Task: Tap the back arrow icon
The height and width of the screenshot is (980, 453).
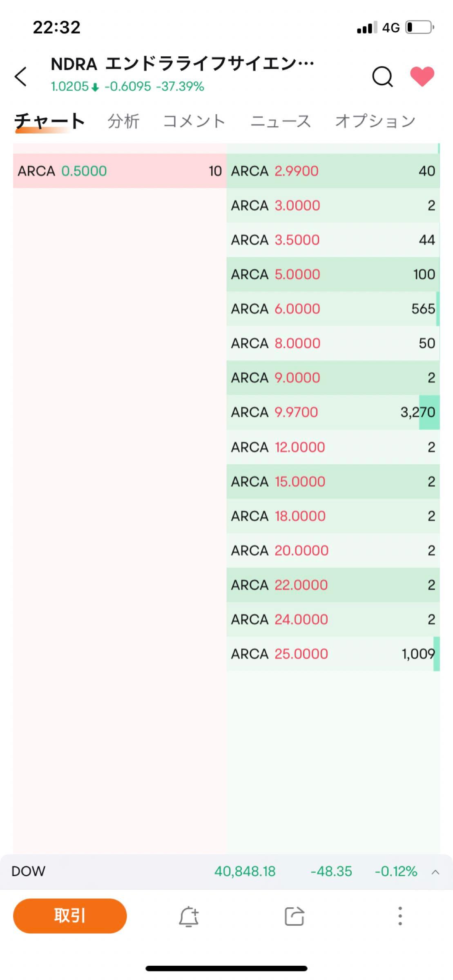Action: tap(21, 77)
